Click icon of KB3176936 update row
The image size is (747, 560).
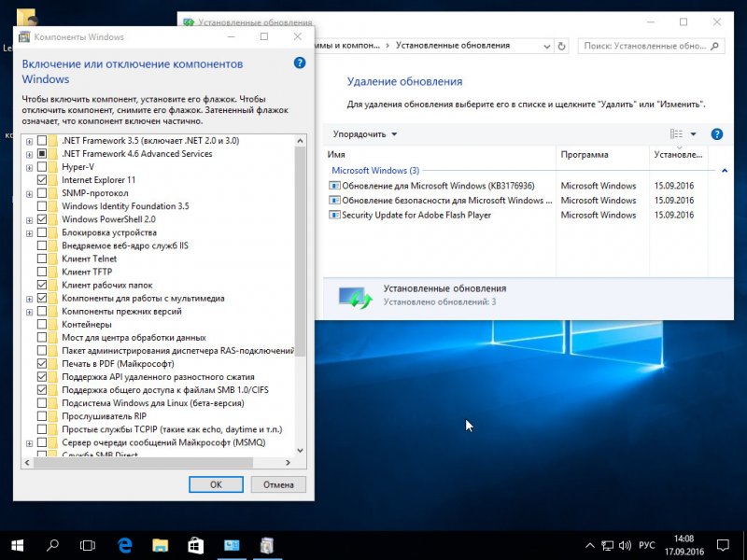(334, 186)
